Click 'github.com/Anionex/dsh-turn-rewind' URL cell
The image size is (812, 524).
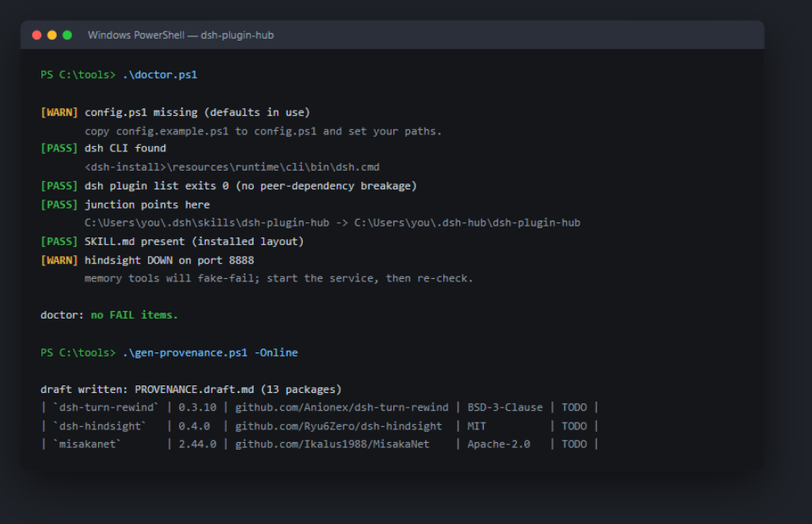[x=342, y=407]
